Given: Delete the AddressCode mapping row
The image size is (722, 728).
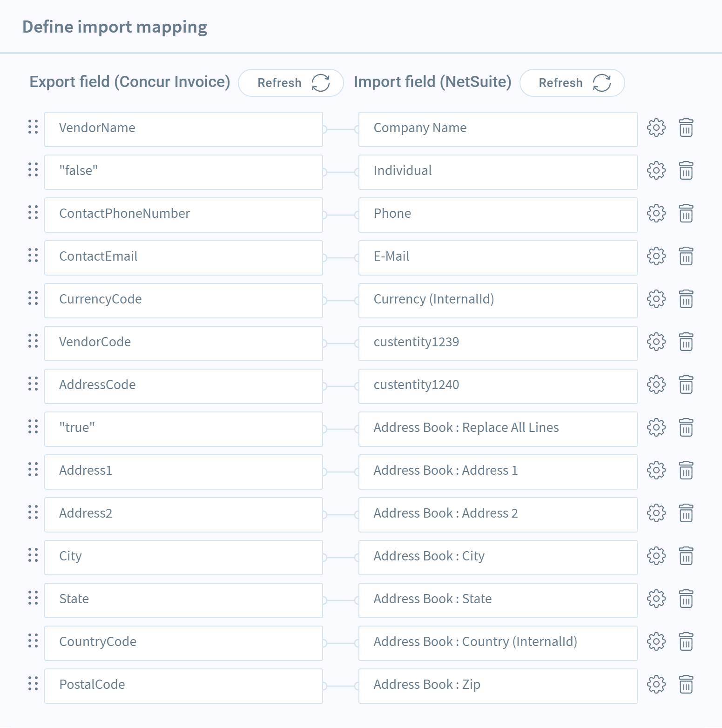Looking at the screenshot, I should pos(686,384).
